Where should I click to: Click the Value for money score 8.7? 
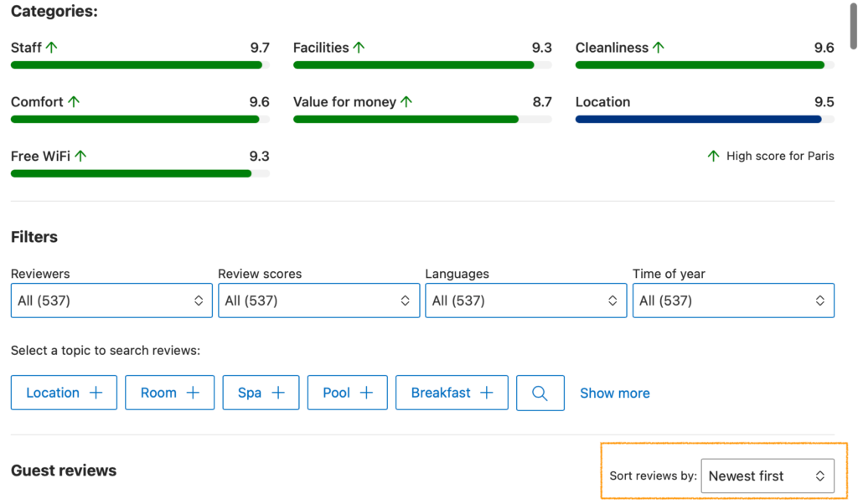tap(542, 101)
